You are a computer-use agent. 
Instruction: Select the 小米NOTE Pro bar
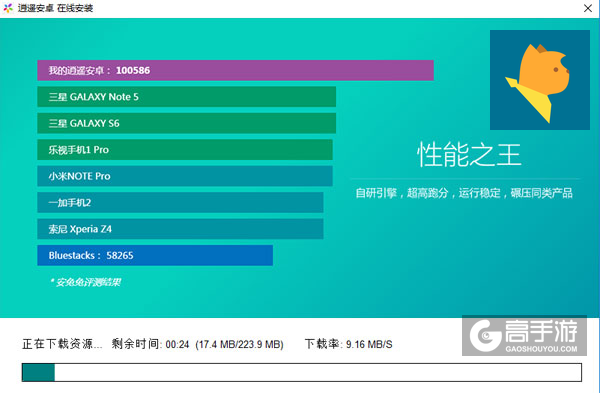(x=185, y=176)
